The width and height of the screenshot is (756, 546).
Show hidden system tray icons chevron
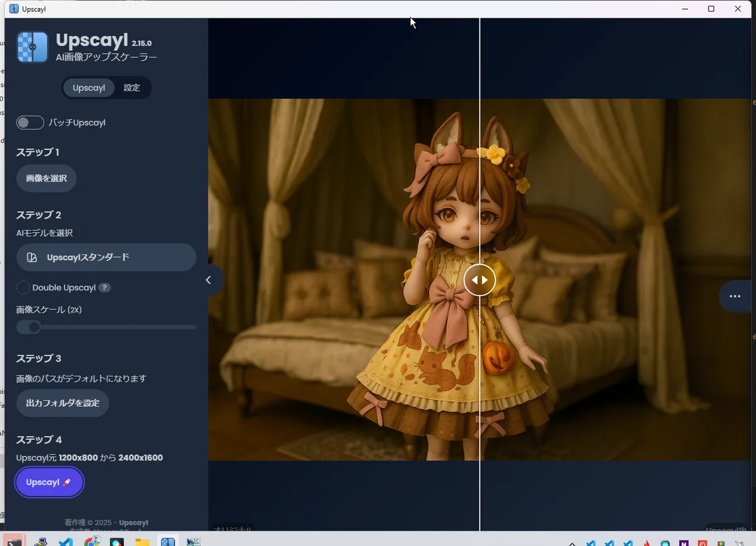[x=572, y=543]
